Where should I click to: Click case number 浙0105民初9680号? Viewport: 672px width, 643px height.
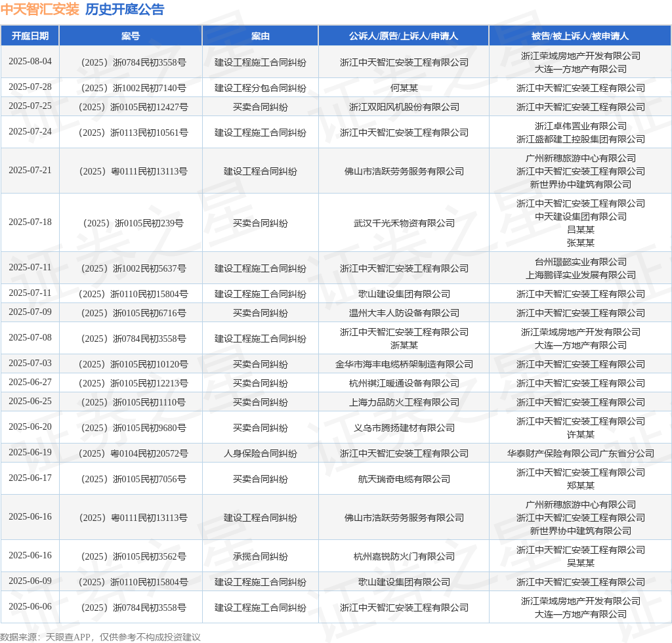coord(134,428)
